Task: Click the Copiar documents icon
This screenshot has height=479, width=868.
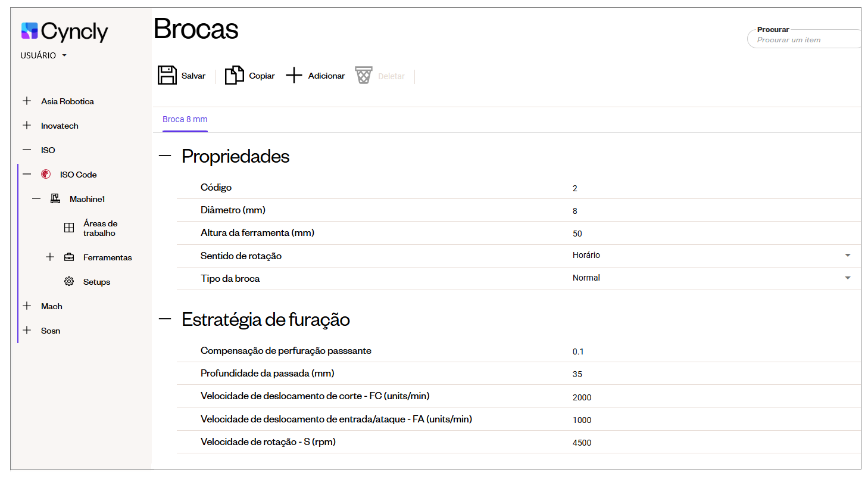Action: point(234,76)
